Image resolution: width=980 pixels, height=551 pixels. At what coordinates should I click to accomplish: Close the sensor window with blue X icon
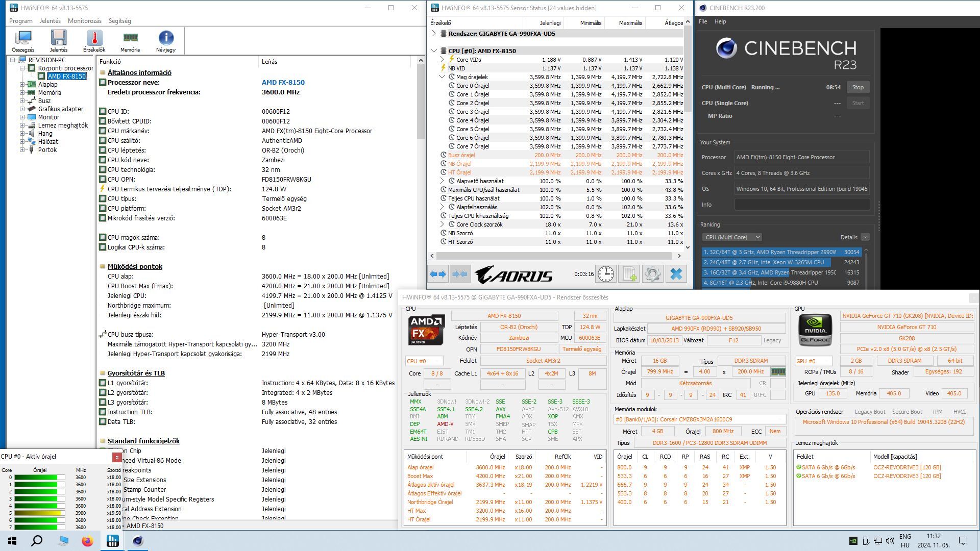point(676,274)
